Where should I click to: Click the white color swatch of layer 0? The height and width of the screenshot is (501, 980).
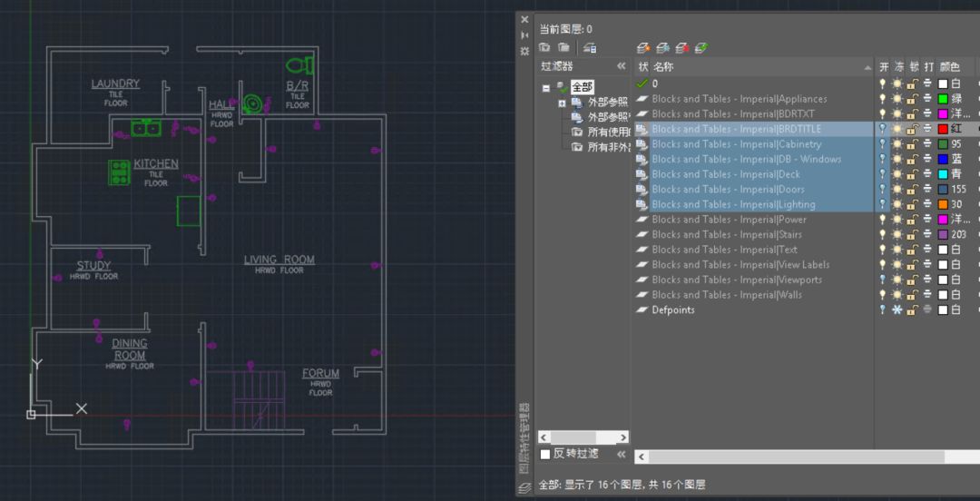[943, 83]
